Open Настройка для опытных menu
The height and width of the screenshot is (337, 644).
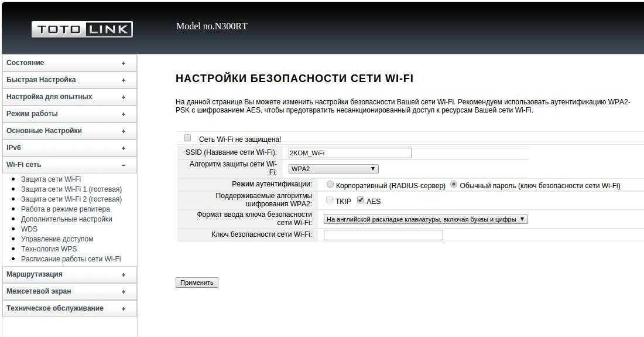pos(69,97)
